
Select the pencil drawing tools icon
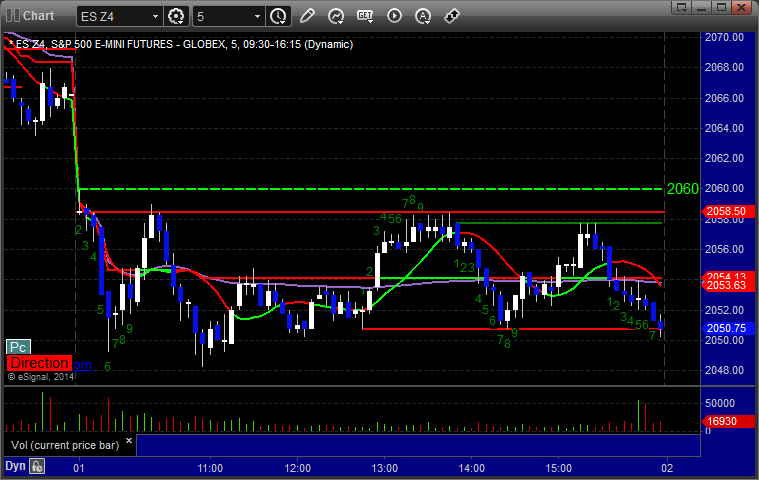[x=307, y=16]
